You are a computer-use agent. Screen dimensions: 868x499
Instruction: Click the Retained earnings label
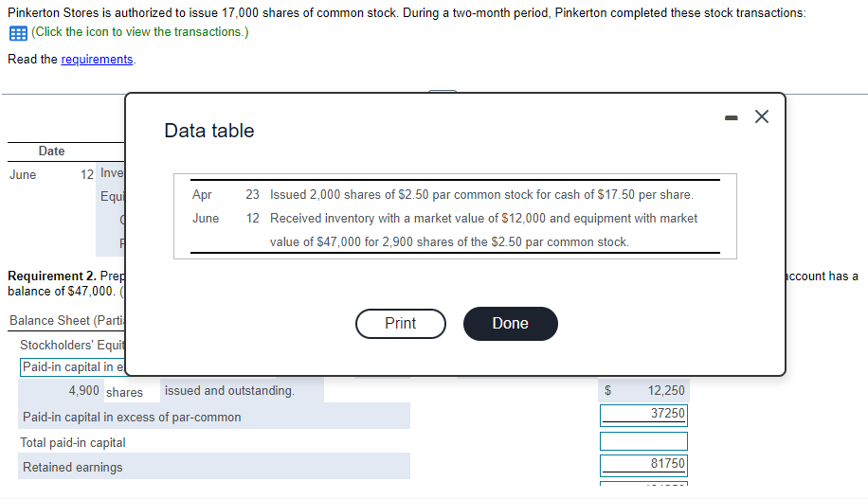point(73,468)
